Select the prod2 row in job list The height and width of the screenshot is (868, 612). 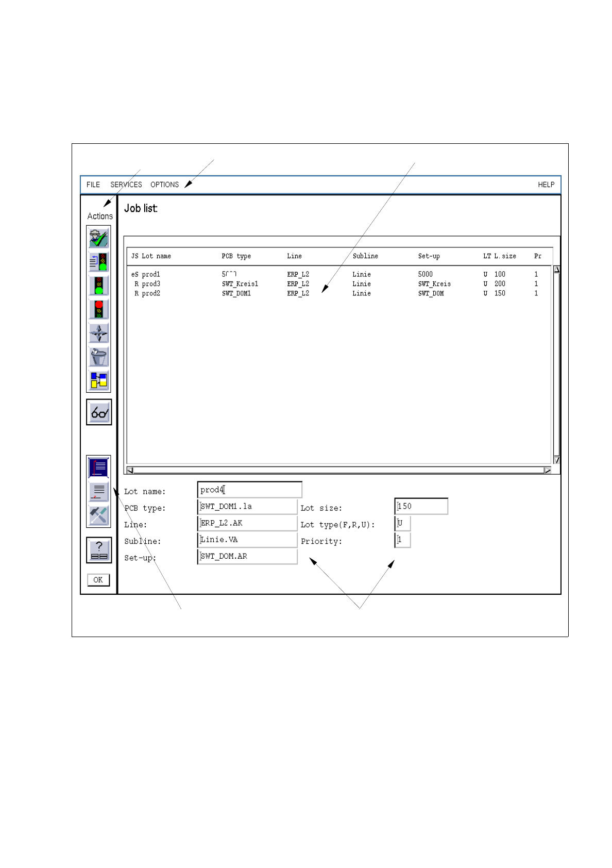[x=339, y=293]
